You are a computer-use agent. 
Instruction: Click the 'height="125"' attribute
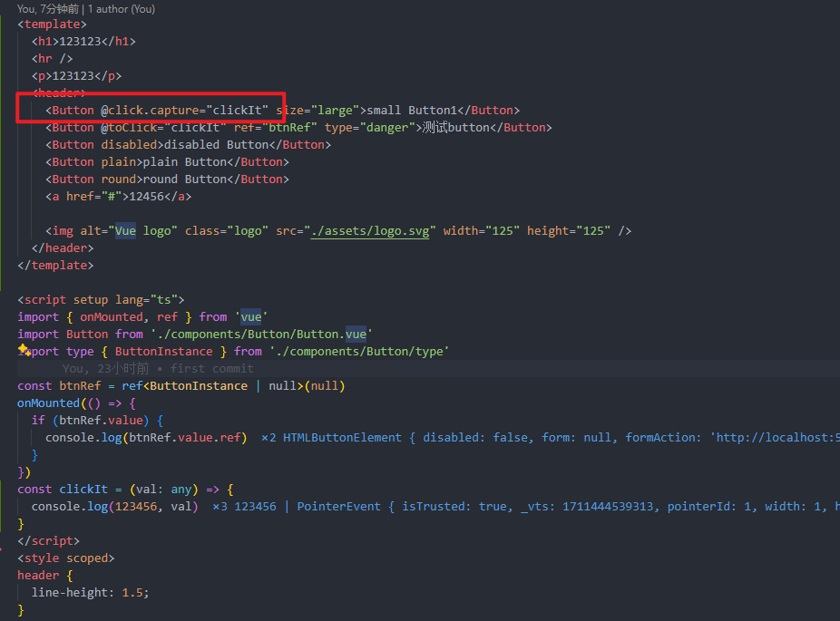click(569, 231)
